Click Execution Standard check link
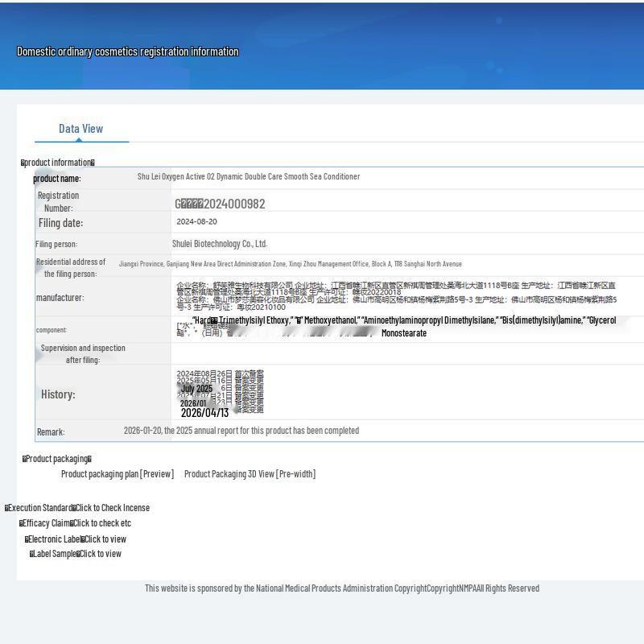644x644 pixels. click(113, 508)
